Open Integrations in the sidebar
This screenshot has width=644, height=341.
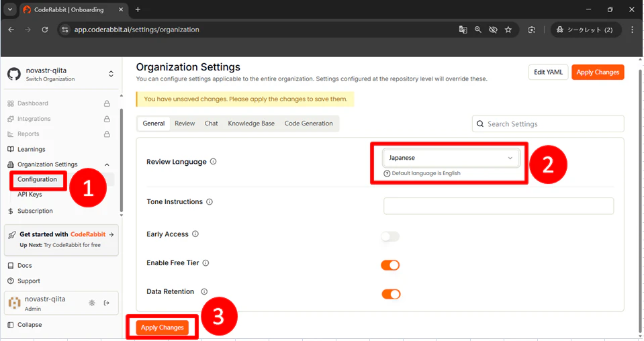pos(34,119)
